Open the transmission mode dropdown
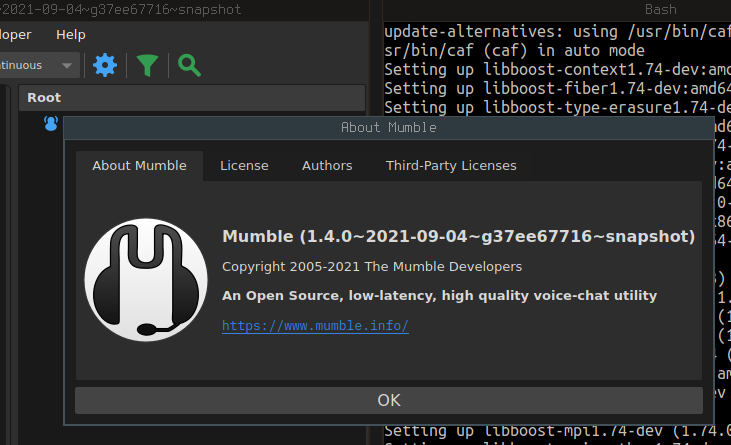The image size is (731, 445). click(40, 65)
